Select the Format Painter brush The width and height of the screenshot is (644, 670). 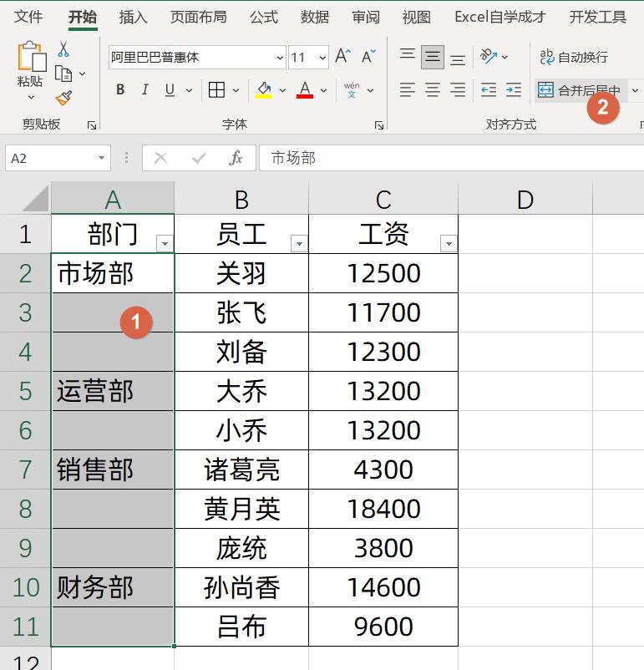pos(63,99)
